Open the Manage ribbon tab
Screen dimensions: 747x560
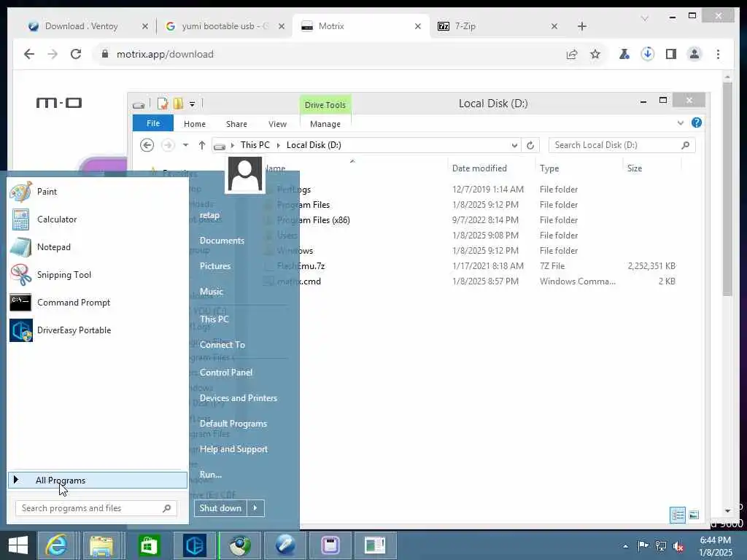pyautogui.click(x=325, y=124)
